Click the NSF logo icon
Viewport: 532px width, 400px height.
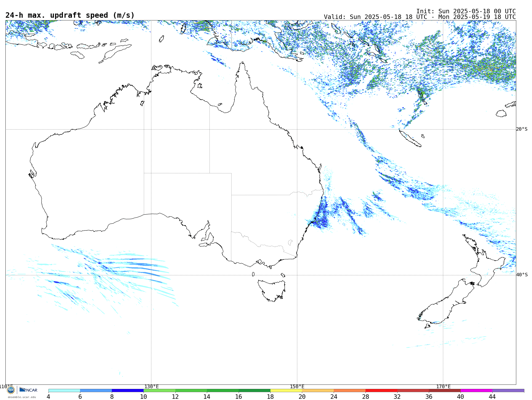11,390
